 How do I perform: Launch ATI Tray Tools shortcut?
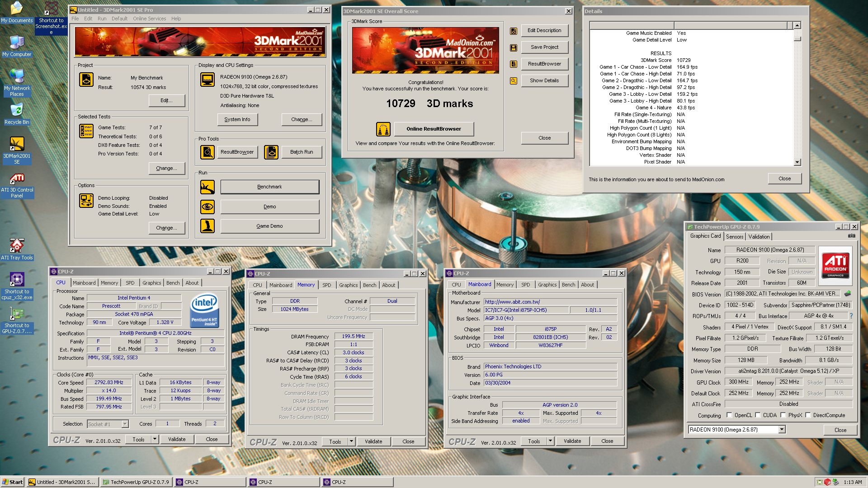tap(17, 249)
